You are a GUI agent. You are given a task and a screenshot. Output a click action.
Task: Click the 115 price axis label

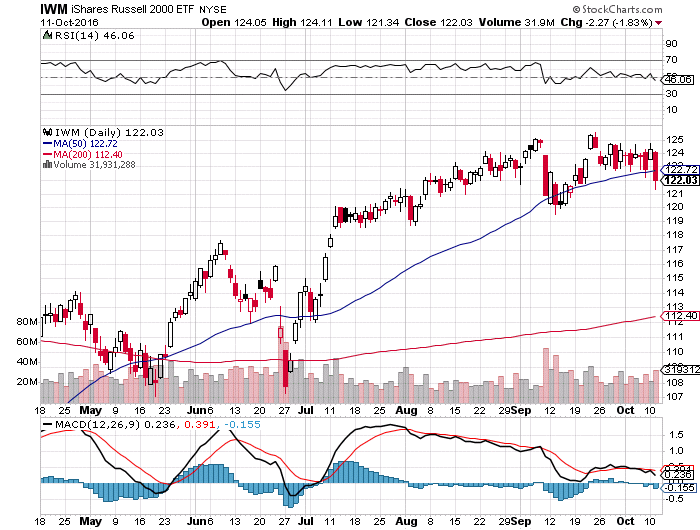(x=675, y=278)
